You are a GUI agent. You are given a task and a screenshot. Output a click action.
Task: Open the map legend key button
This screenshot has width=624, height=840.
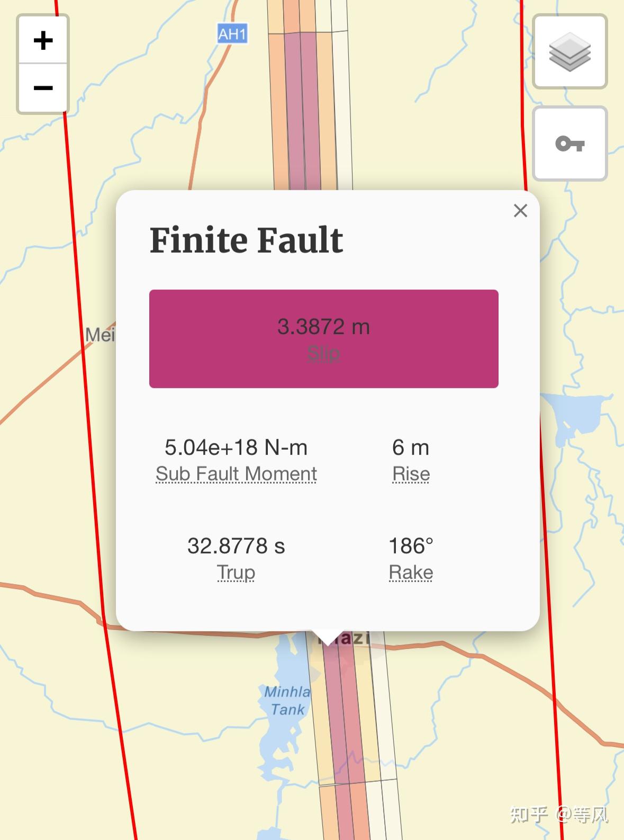click(x=569, y=144)
